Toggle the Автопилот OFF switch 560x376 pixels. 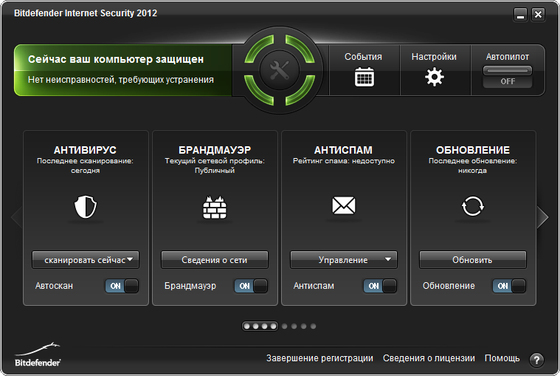point(507,77)
